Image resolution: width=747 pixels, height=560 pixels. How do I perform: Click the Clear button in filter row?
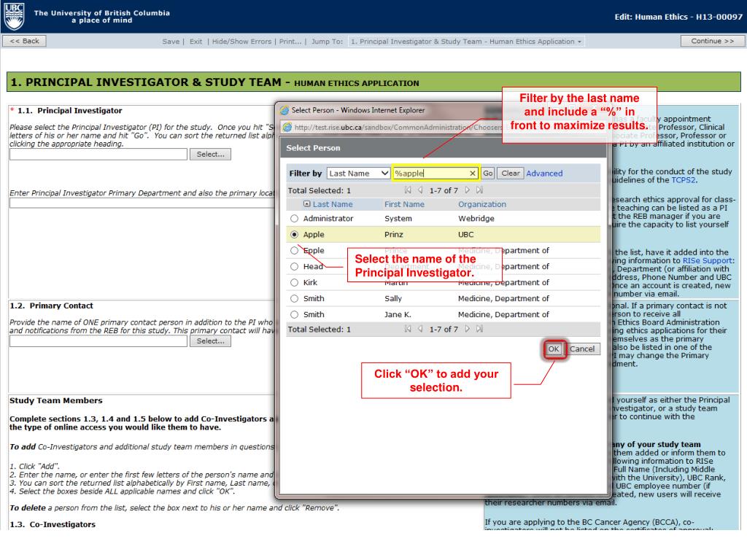pyautogui.click(x=510, y=174)
